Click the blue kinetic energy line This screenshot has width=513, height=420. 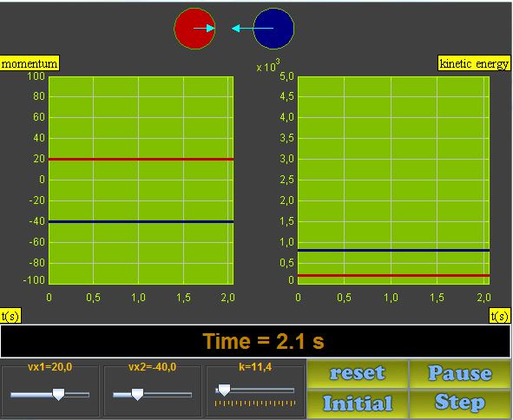point(393,250)
